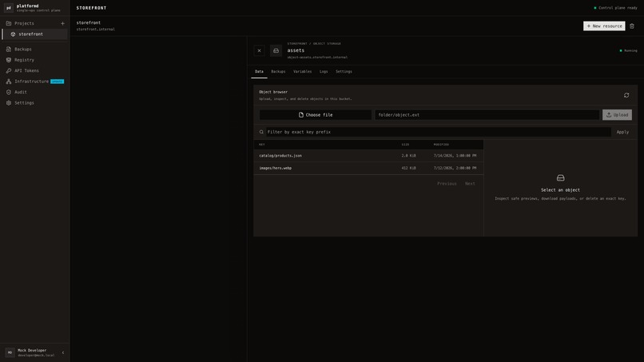Delete project with trash icon
This screenshot has height=362, width=644.
pyautogui.click(x=632, y=26)
